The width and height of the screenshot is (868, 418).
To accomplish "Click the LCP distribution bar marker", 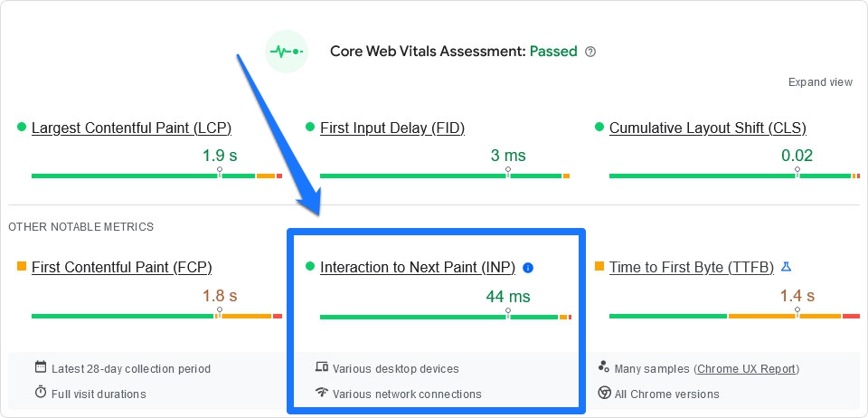I will click(x=219, y=173).
